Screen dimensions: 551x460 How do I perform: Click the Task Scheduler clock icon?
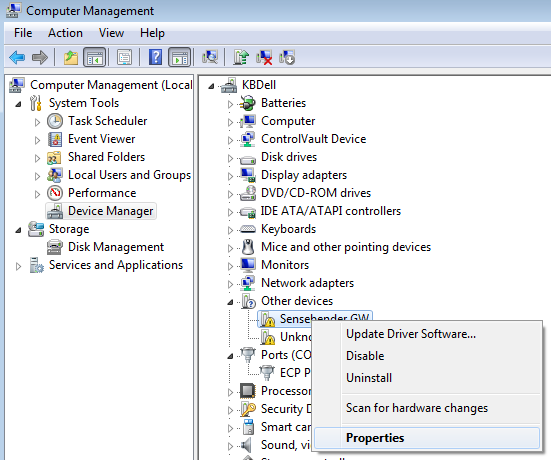(55, 121)
